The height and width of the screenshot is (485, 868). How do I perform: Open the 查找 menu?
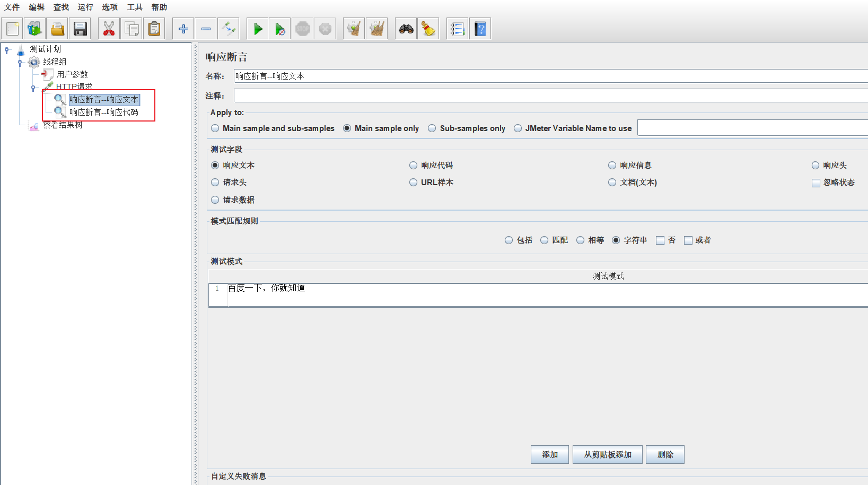click(61, 7)
